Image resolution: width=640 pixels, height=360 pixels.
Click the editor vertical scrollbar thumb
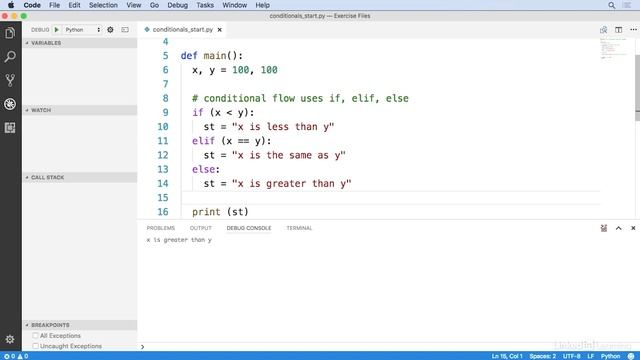tap(637, 87)
